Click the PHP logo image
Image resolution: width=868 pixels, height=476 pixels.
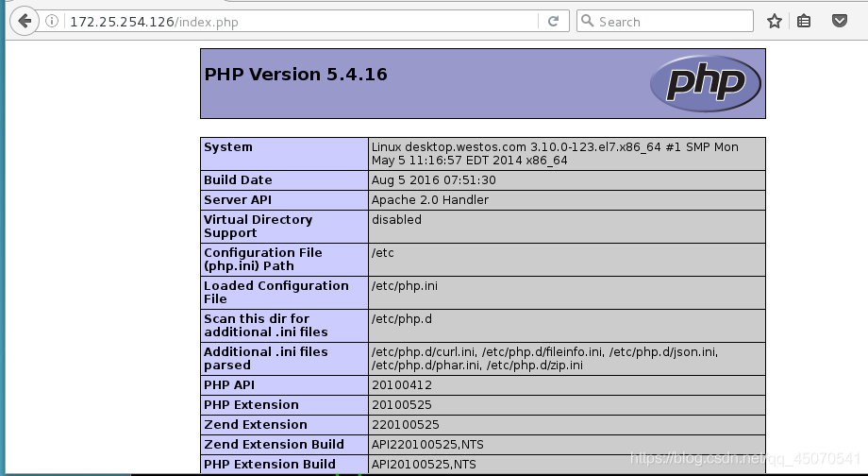click(706, 83)
